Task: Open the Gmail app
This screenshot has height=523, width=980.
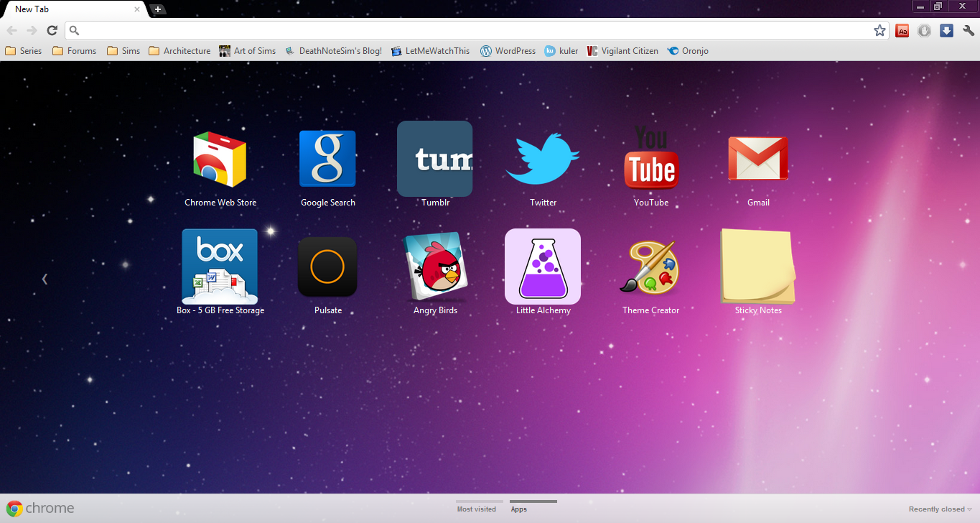Action: (758, 159)
